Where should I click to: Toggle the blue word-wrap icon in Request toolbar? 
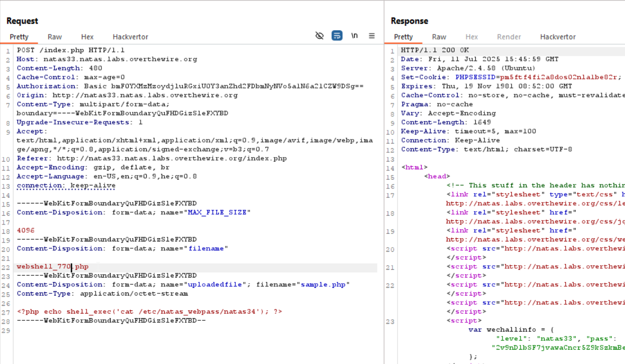point(337,36)
